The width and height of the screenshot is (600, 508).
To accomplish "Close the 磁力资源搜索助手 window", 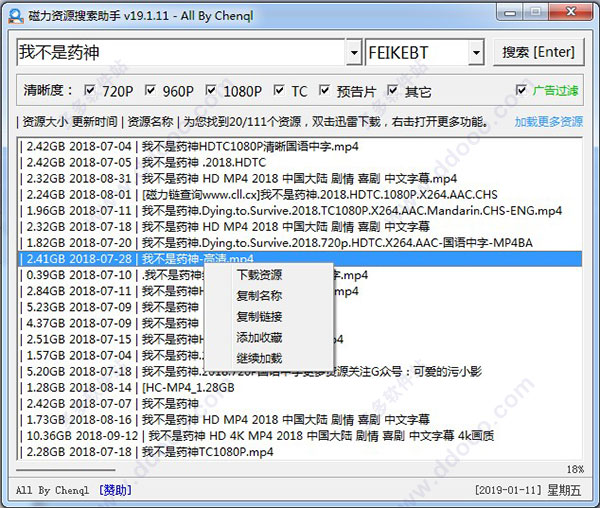I will point(570,12).
